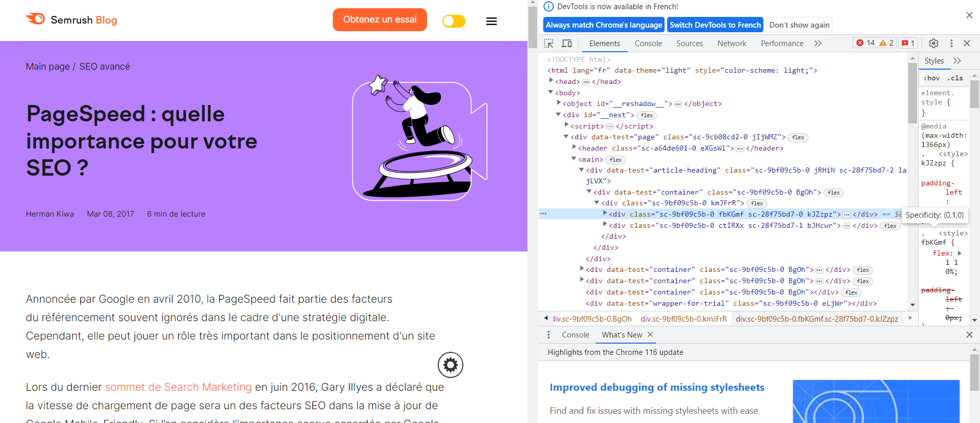Dismiss the DevTools language infobar
Viewport: 980px width, 423px height.
click(969, 15)
